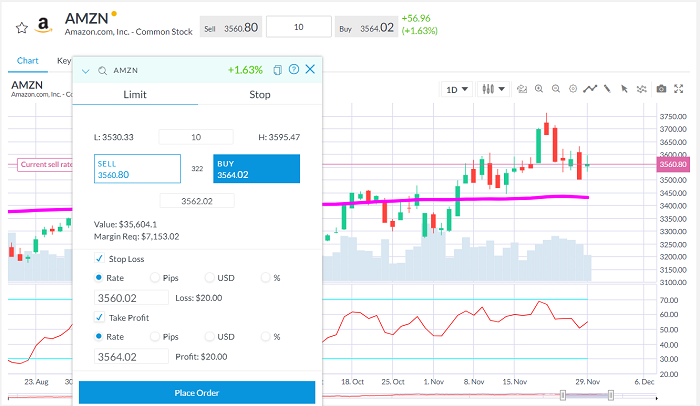Switch to the Stop order tab

click(259, 94)
